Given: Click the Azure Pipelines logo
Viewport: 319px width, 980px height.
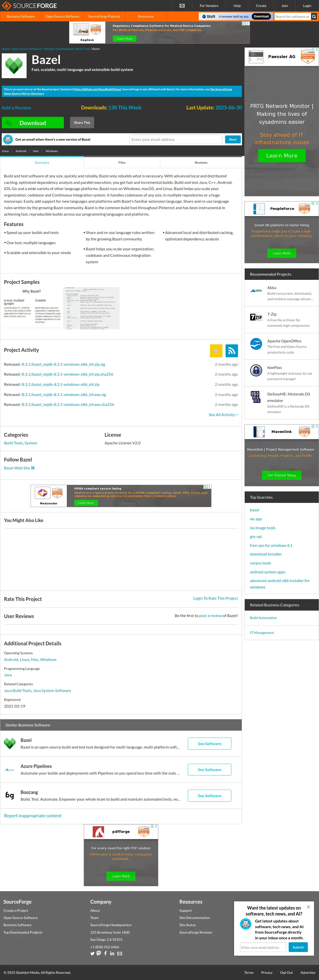Looking at the screenshot, I should 9,770.
